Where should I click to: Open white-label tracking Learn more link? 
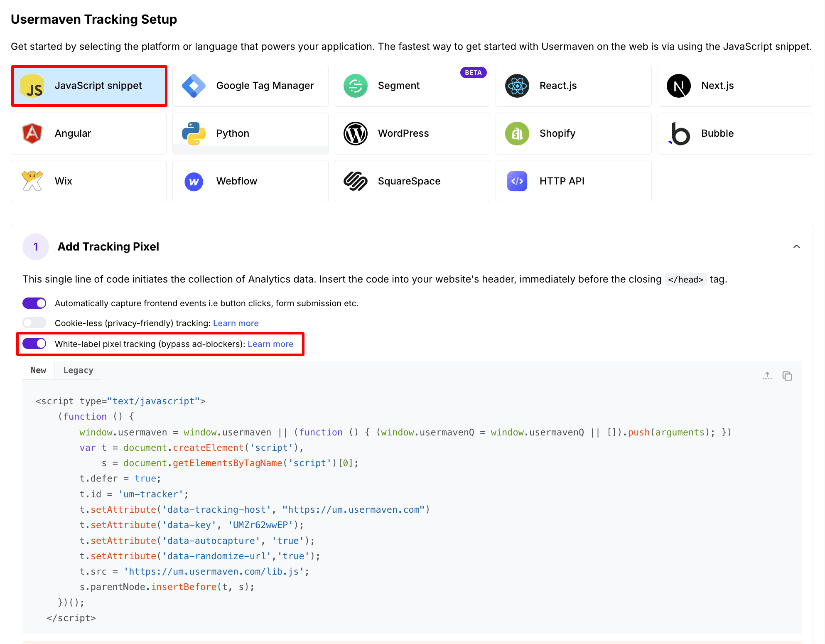click(270, 344)
